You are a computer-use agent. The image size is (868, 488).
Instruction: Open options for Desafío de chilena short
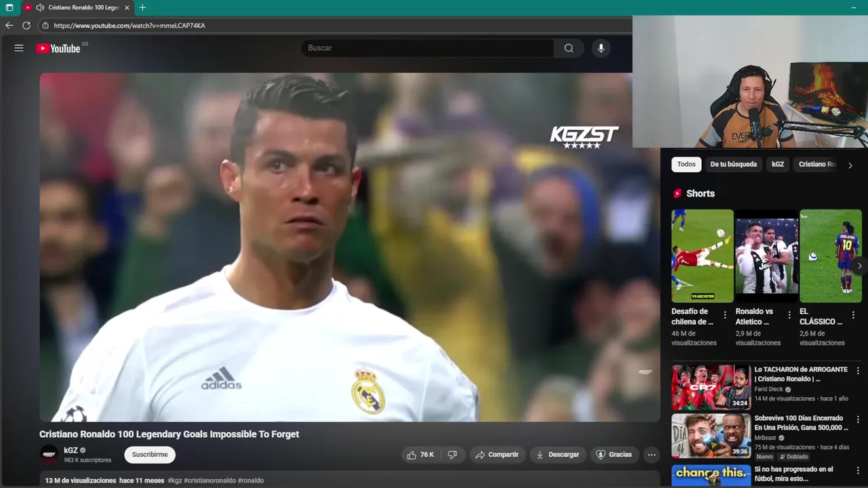click(725, 315)
